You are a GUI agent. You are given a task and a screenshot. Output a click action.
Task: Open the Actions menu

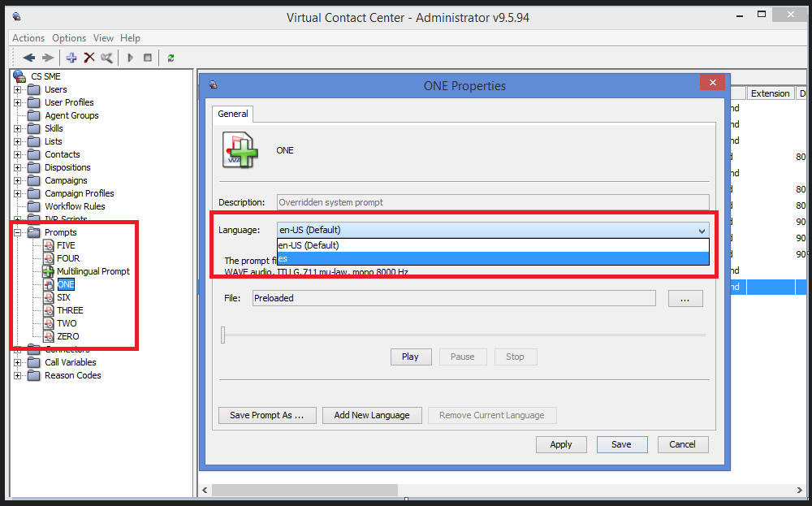(x=28, y=38)
